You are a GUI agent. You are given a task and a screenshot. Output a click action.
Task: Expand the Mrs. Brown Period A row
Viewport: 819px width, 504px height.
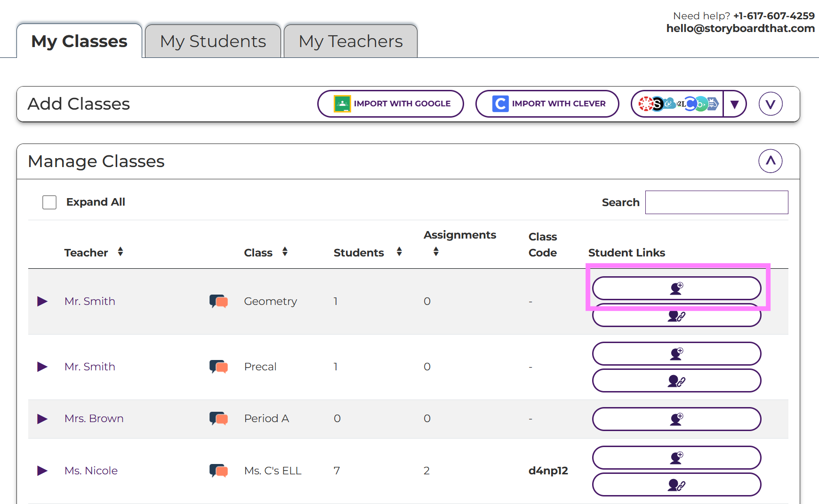coord(42,419)
